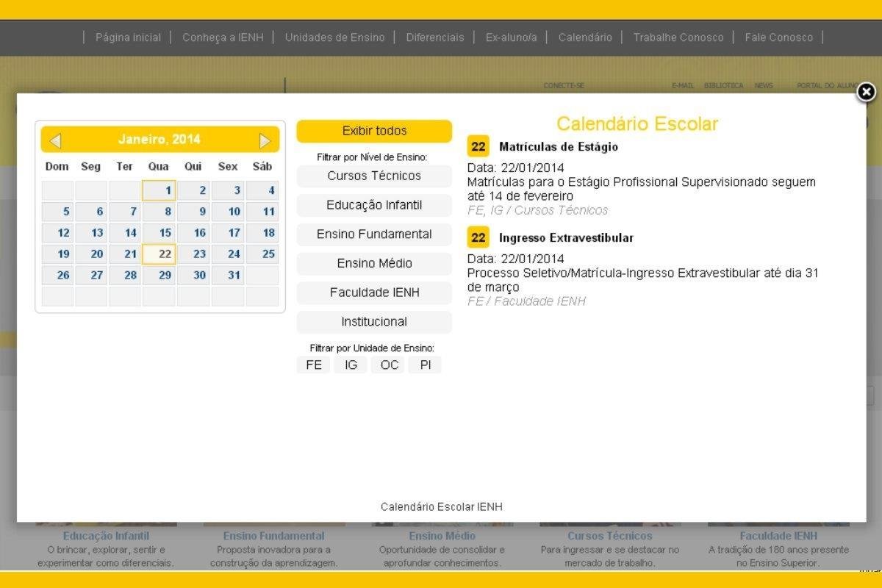This screenshot has height=588, width=882.
Task: Click Calendário Escolar IENH footer text
Action: tap(442, 507)
